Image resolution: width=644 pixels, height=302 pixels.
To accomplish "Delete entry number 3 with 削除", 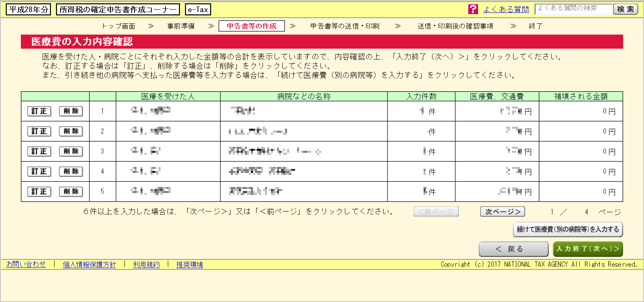I will coord(71,152).
